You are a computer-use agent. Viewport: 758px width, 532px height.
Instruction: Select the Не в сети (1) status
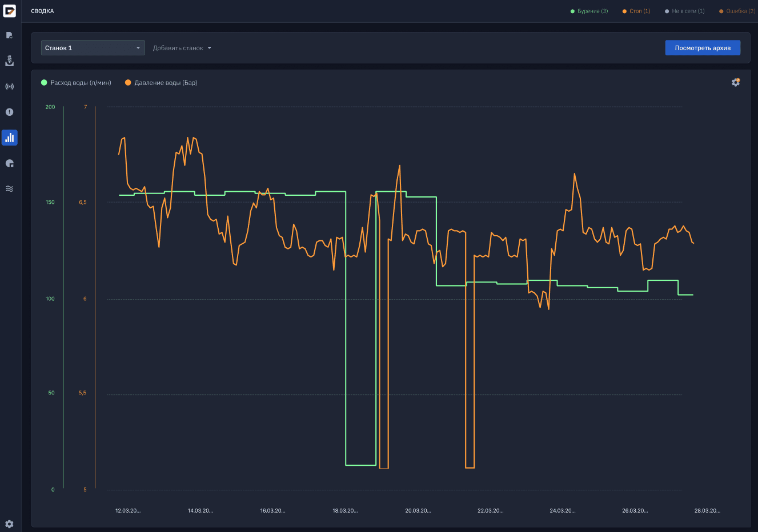(x=685, y=11)
